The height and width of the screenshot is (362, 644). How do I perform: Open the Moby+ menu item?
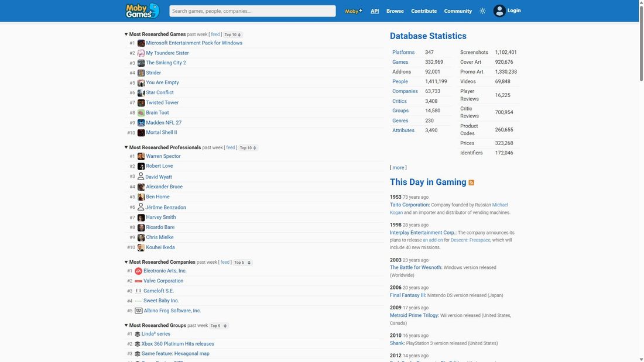353,11
